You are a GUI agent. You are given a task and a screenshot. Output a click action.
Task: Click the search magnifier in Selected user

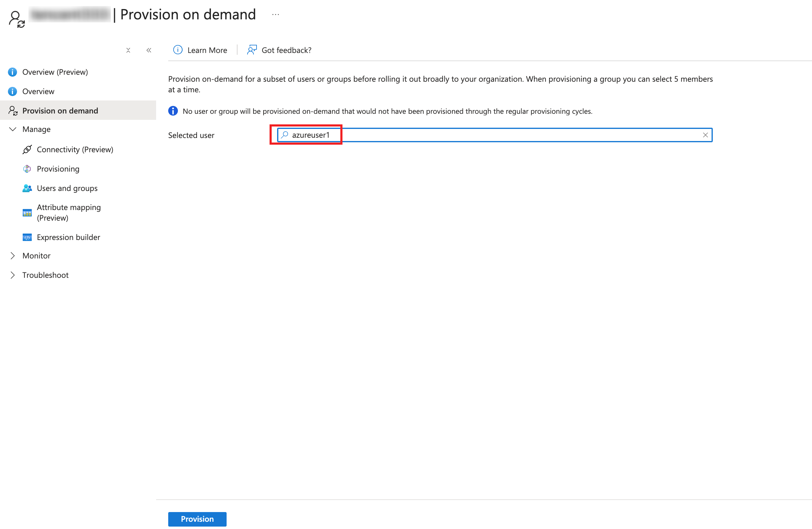[x=285, y=135]
